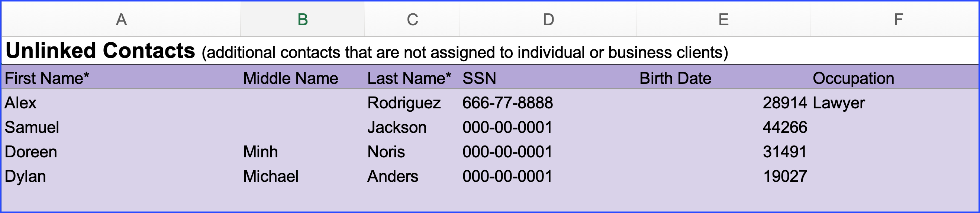The height and width of the screenshot is (213, 980).
Task: Click the Rodriguez last name cell
Action: pyautogui.click(x=404, y=103)
